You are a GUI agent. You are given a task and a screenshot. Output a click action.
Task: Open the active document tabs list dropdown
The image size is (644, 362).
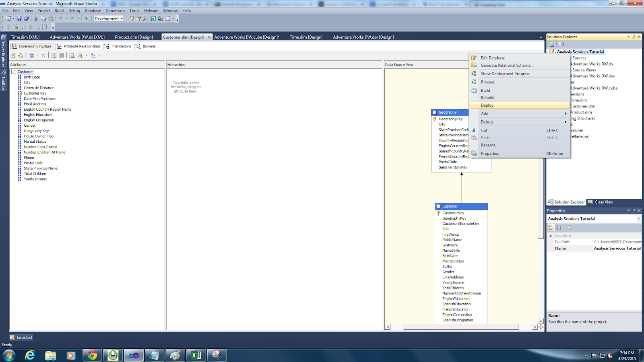tap(541, 37)
